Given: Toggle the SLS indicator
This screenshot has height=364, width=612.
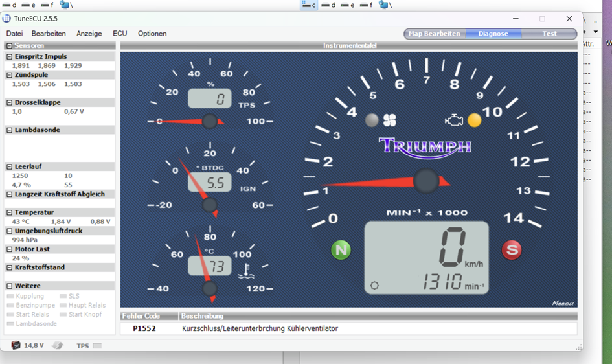Looking at the screenshot, I should [x=63, y=296].
